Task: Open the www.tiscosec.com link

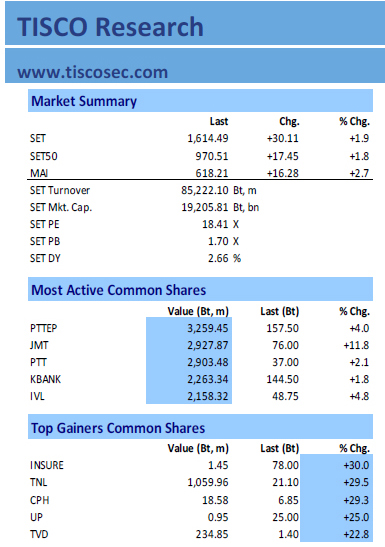Action: [92, 72]
